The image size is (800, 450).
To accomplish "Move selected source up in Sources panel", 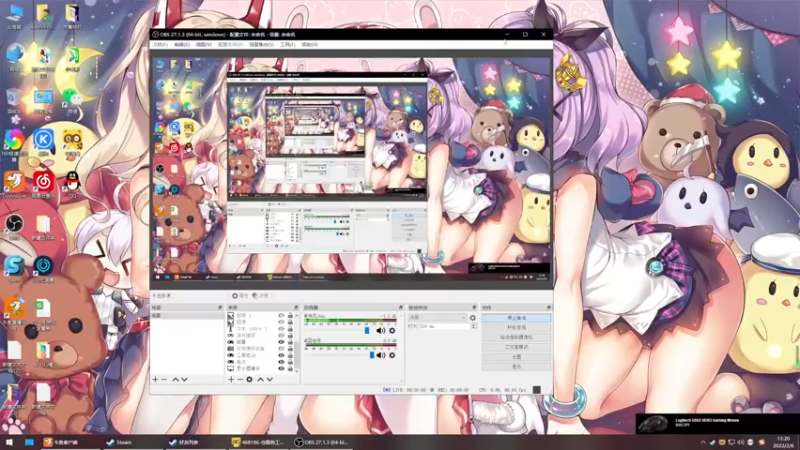I will 260,380.
